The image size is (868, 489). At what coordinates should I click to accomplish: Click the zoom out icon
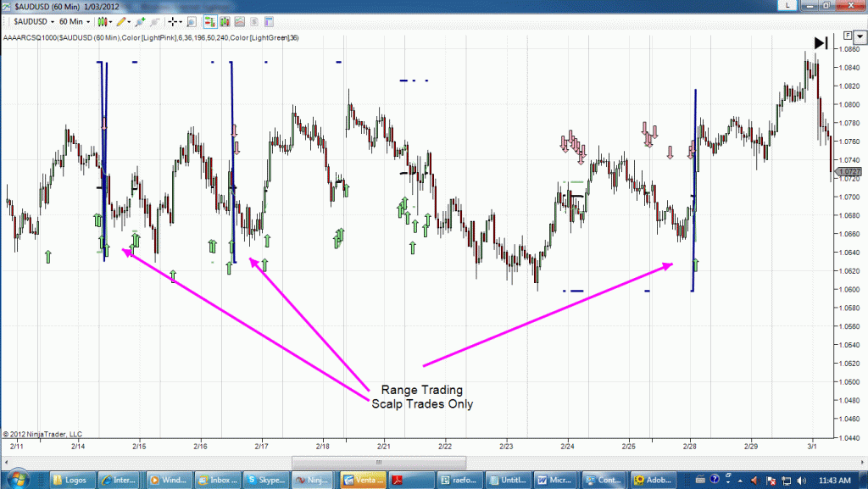(x=155, y=21)
